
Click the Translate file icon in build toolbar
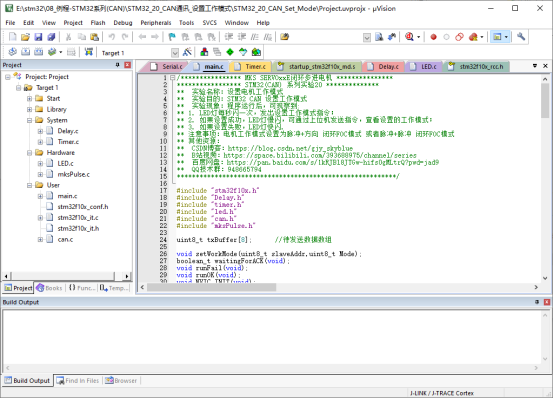[12, 52]
